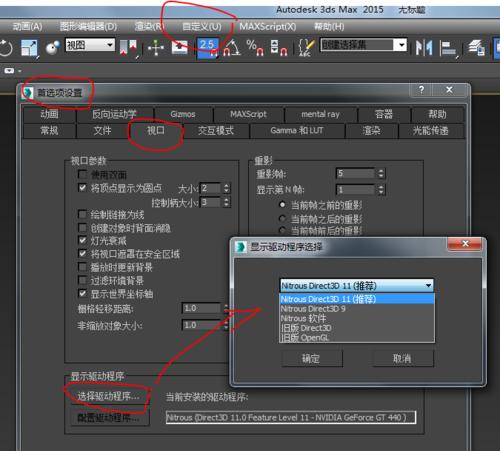Toggle the 2.5D Snaps icon
Image resolution: width=500 pixels, height=451 pixels.
click(208, 48)
